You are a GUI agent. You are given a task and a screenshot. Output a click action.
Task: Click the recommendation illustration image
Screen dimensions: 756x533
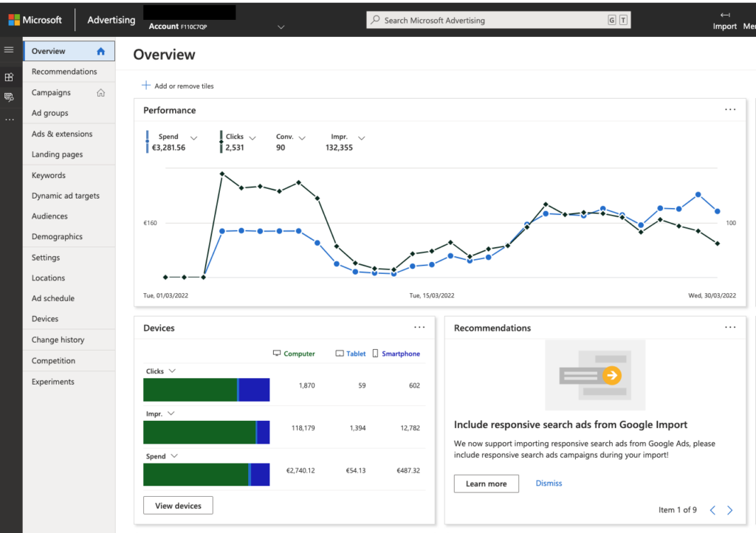click(x=594, y=375)
